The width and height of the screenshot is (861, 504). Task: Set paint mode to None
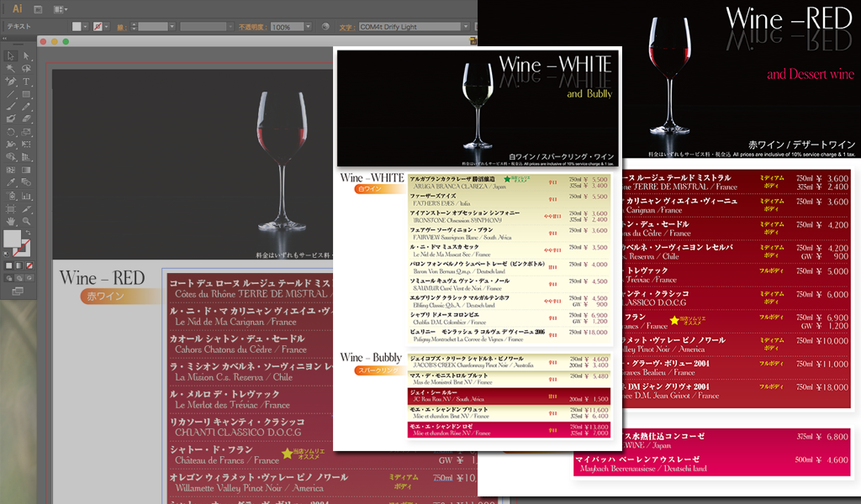[29, 265]
